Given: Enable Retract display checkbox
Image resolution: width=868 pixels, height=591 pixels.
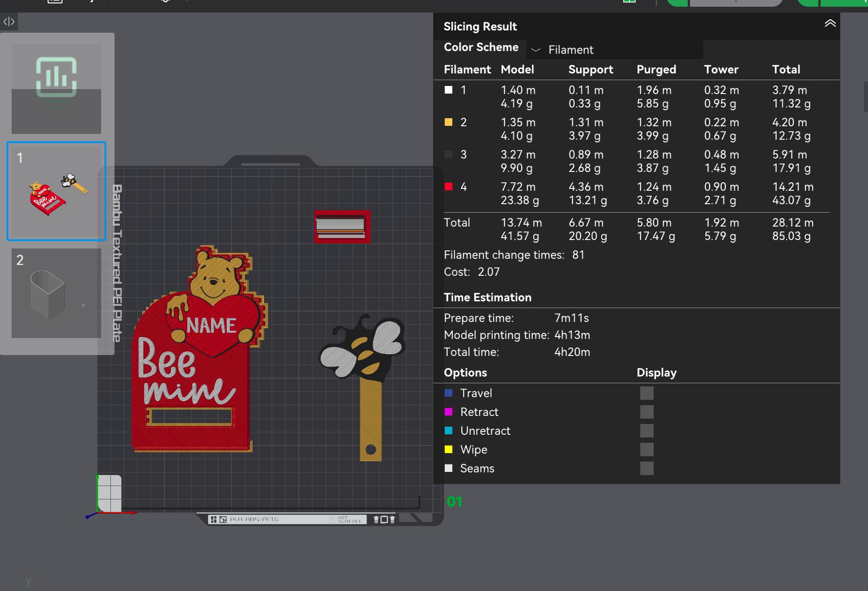Looking at the screenshot, I should coord(647,412).
